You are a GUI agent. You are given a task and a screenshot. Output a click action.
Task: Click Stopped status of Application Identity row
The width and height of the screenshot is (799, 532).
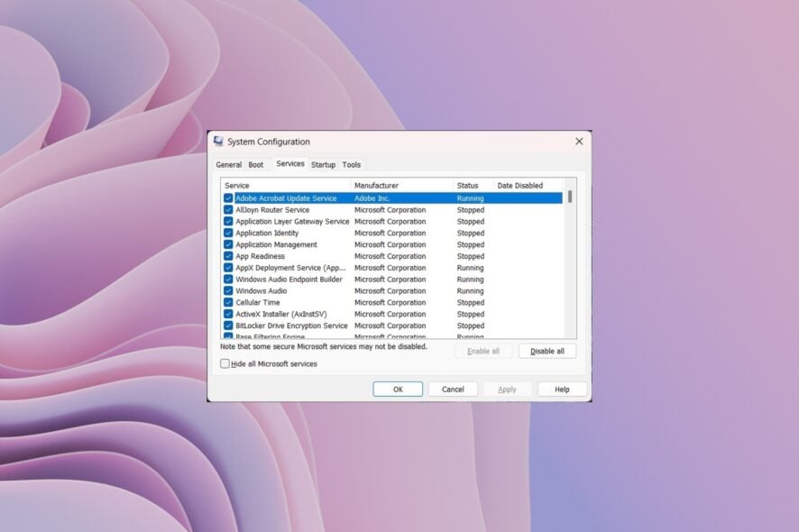471,233
